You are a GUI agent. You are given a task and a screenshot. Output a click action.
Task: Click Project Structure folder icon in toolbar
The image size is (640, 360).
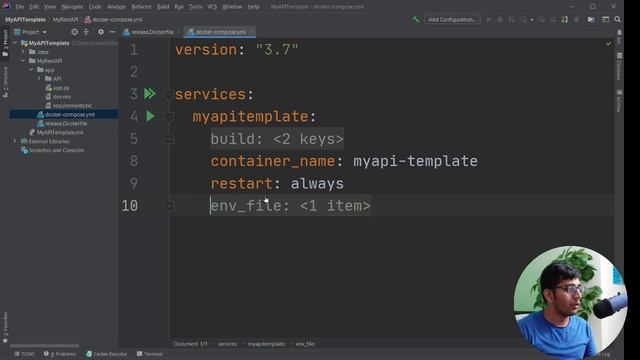pyautogui.click(x=591, y=19)
